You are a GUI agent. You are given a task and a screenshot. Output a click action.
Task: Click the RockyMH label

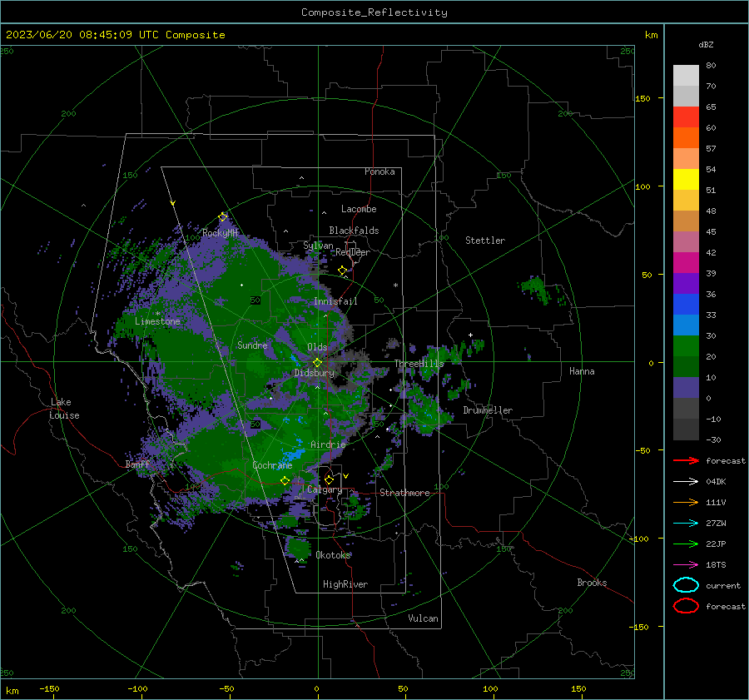click(220, 233)
